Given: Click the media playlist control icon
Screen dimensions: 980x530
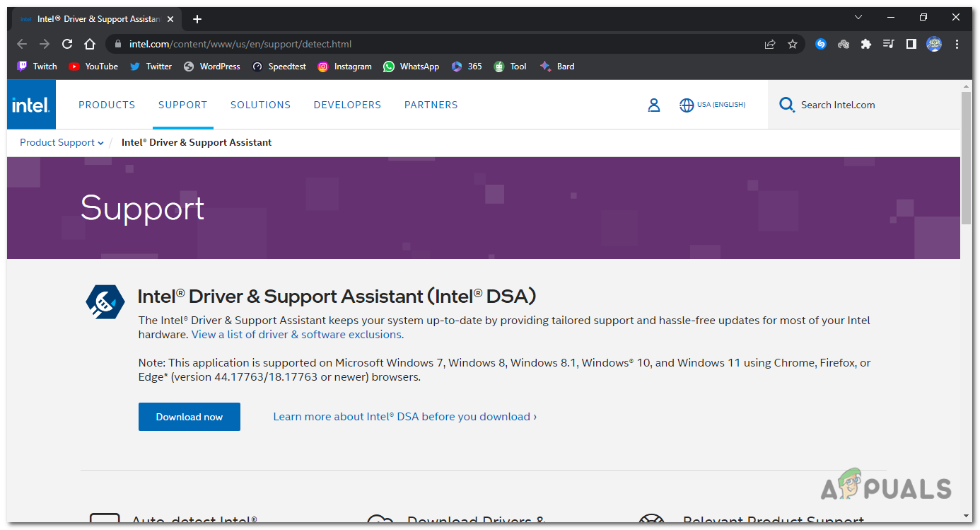Looking at the screenshot, I should (x=888, y=43).
